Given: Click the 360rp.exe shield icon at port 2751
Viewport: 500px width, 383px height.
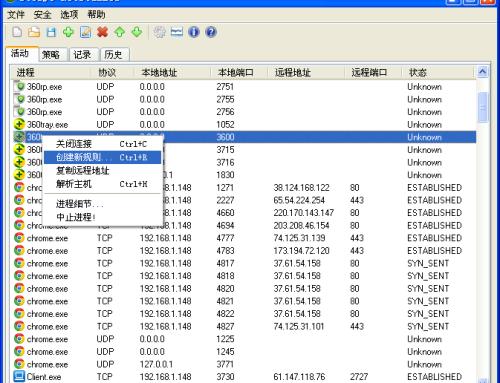Looking at the screenshot, I should click(x=19, y=87).
